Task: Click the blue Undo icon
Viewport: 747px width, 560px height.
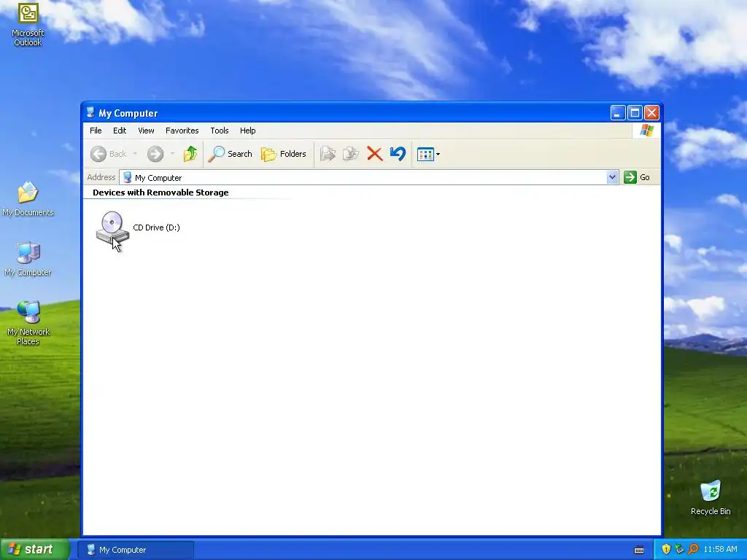Action: [x=398, y=154]
